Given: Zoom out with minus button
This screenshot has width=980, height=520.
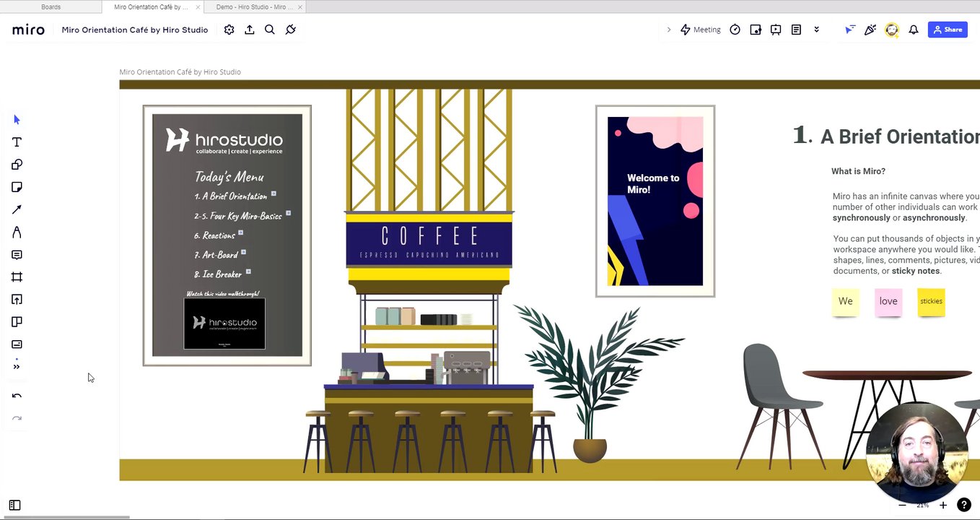Looking at the screenshot, I should tap(902, 506).
